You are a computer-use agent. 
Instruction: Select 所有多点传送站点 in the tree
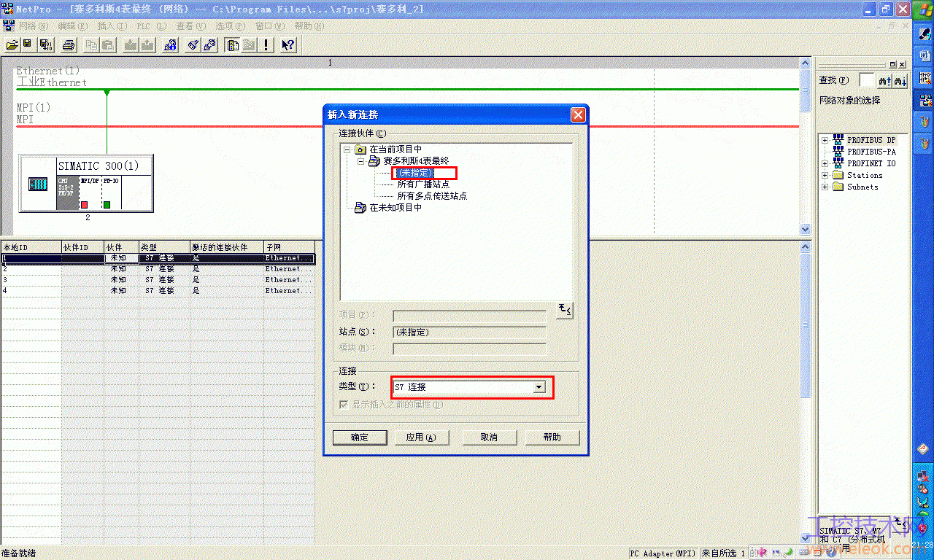click(432, 196)
